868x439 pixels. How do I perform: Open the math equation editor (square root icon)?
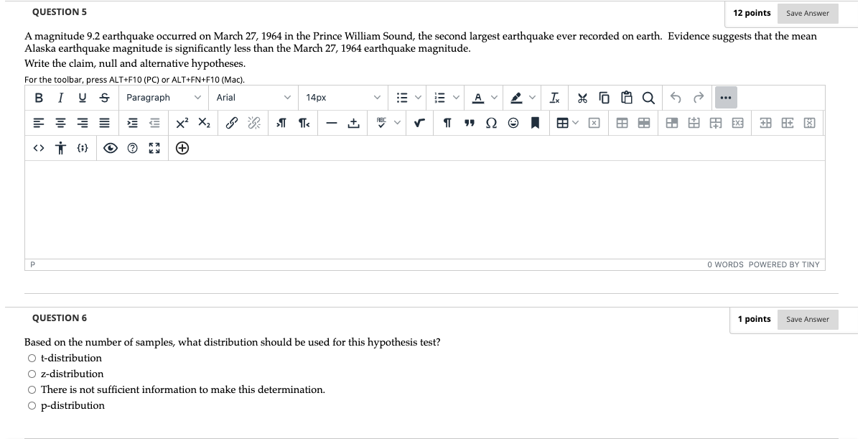[419, 124]
